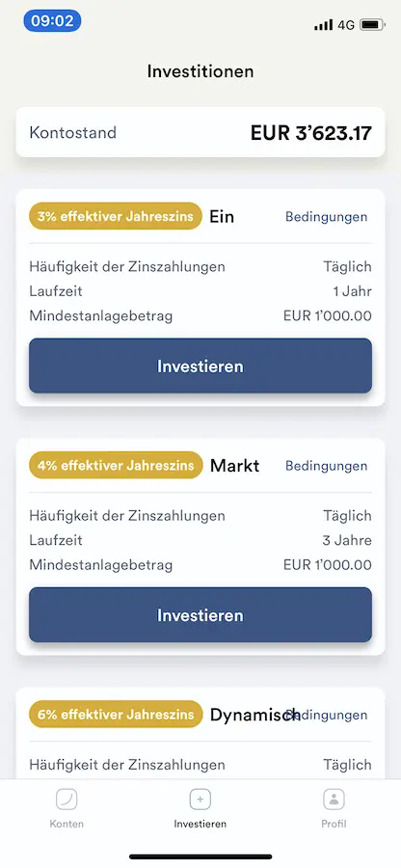Open Bedingungen link for the Dynamisch plan

click(327, 715)
